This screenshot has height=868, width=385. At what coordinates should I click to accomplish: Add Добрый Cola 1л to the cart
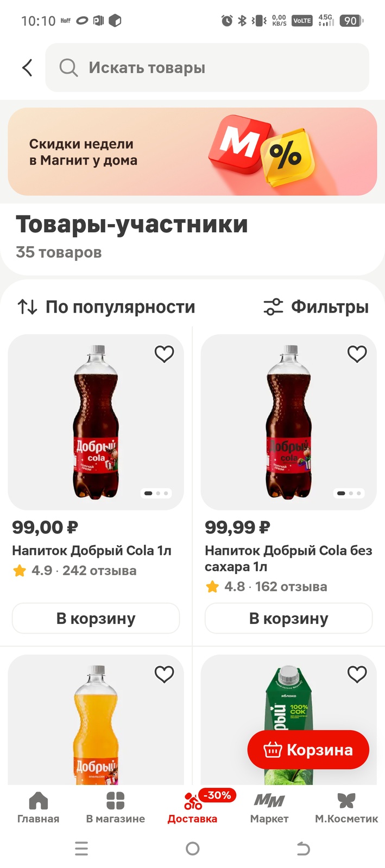click(96, 618)
